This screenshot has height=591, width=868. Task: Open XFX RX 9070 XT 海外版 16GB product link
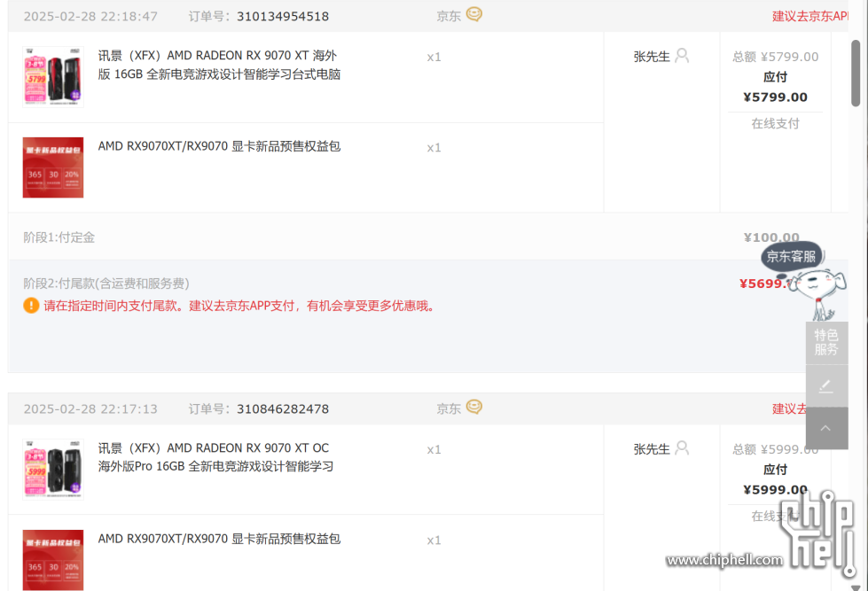219,65
